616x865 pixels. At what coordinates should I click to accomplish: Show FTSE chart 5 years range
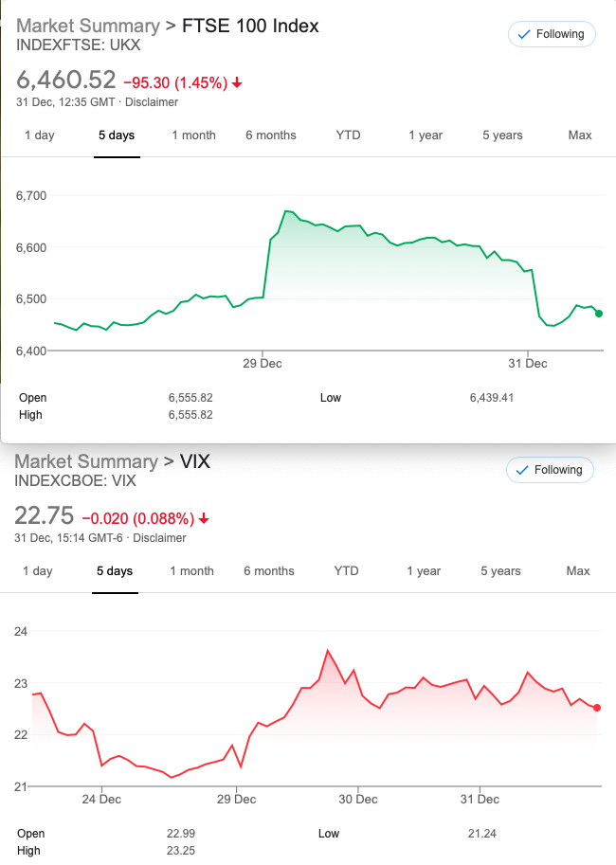(503, 135)
